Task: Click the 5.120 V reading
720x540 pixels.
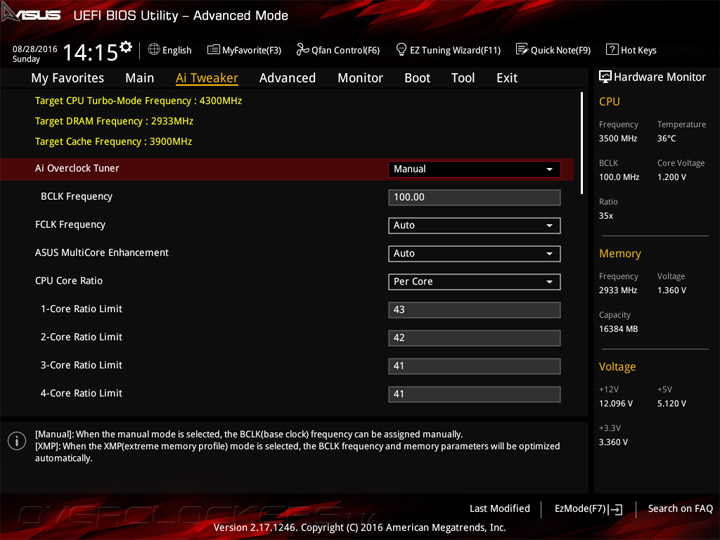Action: click(x=671, y=403)
